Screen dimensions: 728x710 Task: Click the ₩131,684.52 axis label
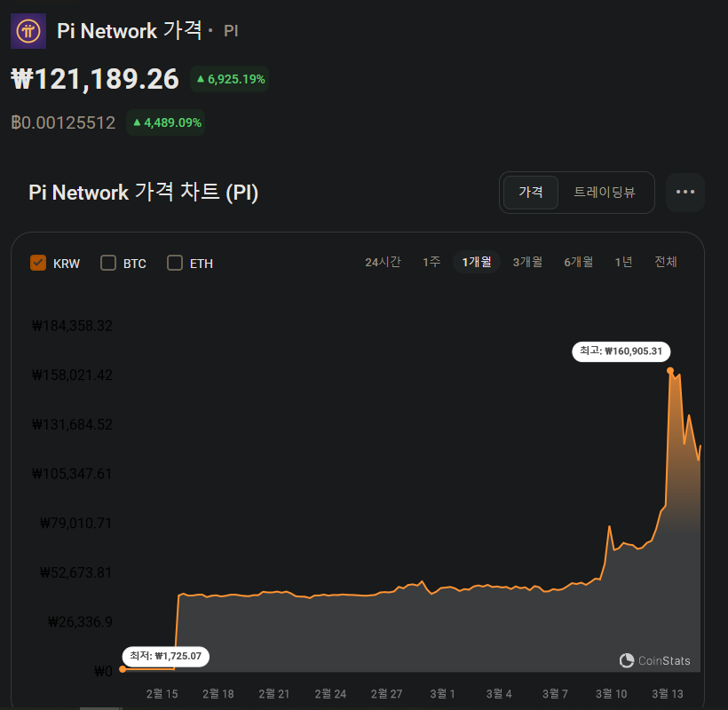click(x=72, y=424)
